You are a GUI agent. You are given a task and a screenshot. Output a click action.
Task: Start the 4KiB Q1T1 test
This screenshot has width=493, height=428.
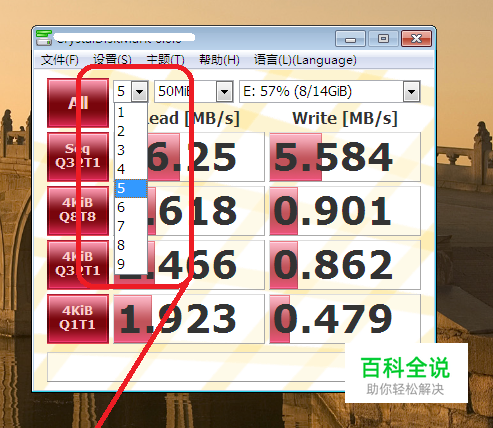point(78,319)
